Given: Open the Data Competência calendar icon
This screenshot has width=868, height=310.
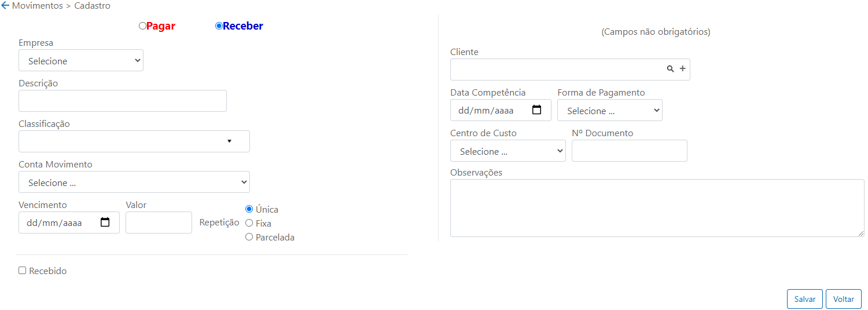Looking at the screenshot, I should [536, 110].
